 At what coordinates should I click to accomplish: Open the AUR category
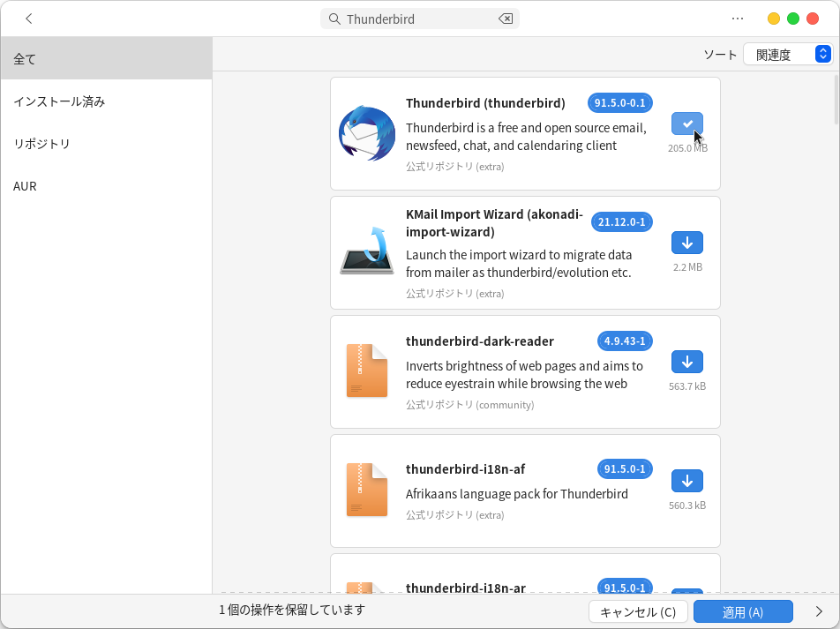click(x=25, y=186)
